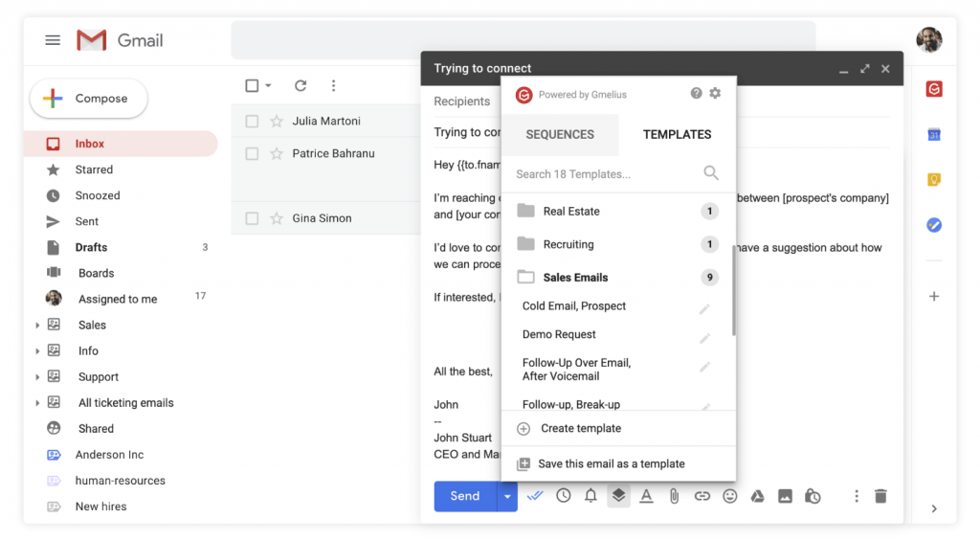Set follow-up reminder bell icon

(590, 496)
